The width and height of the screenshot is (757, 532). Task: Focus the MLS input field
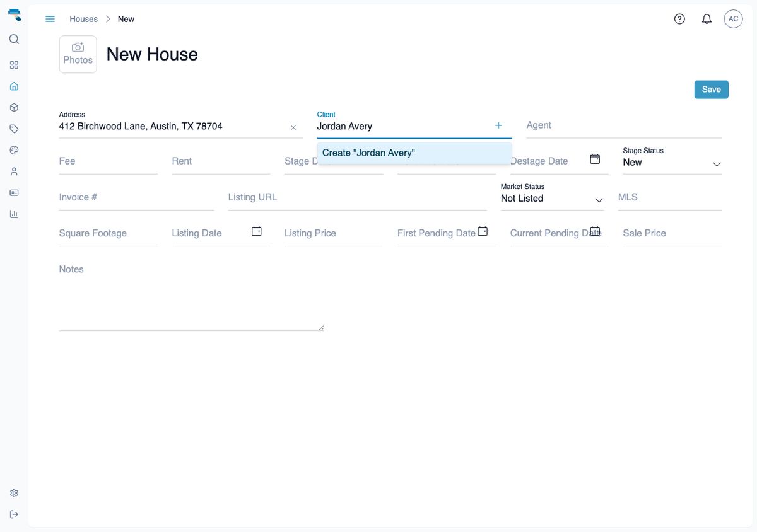pos(670,197)
